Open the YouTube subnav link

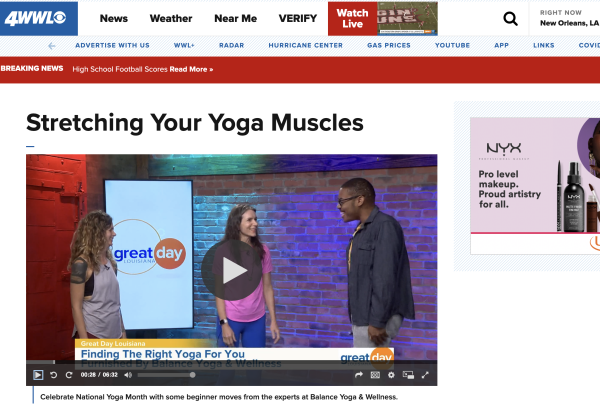pyautogui.click(x=452, y=45)
